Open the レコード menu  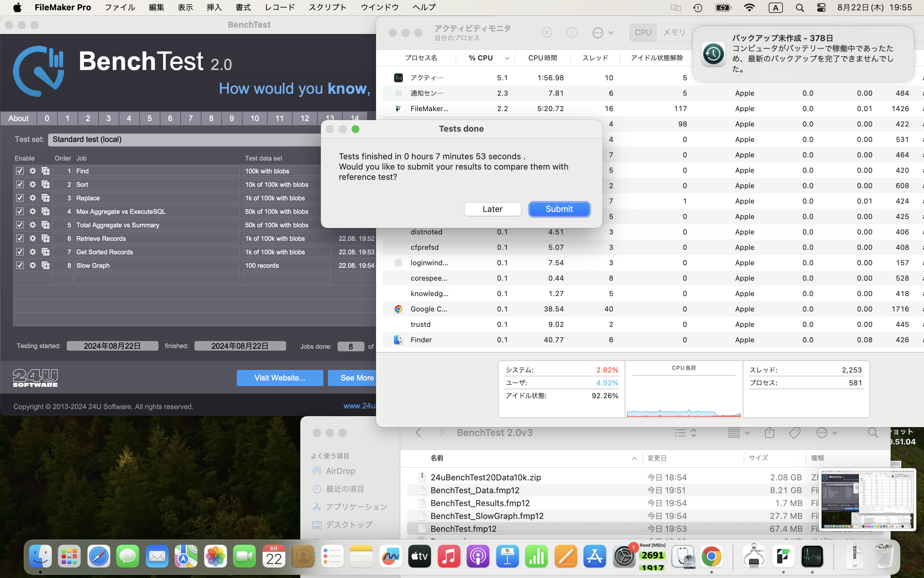tap(279, 8)
